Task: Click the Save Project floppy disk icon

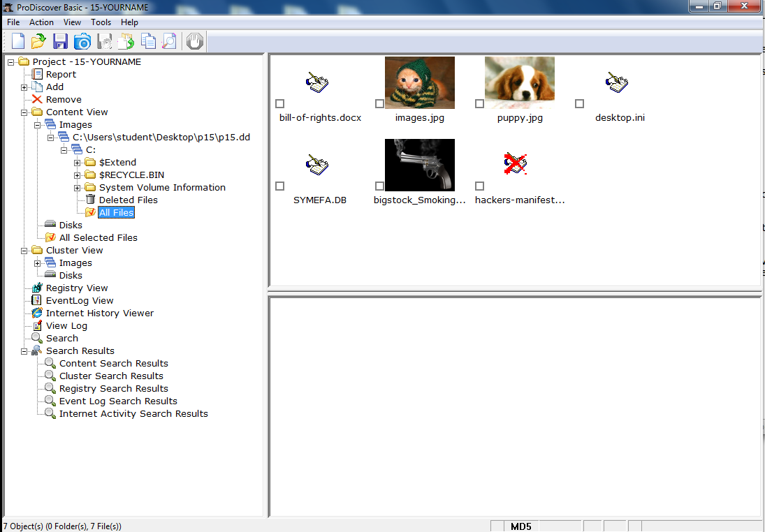Action: click(60, 41)
